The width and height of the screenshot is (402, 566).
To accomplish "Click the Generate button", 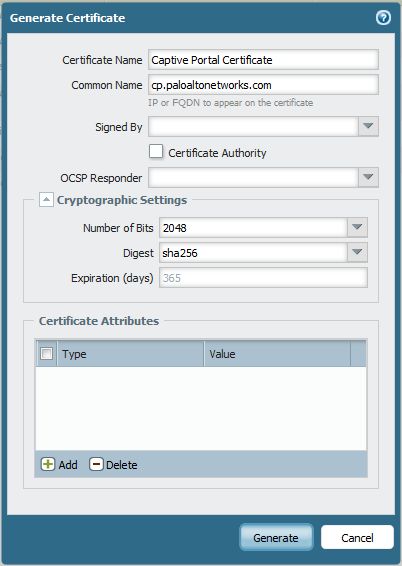I will click(276, 537).
